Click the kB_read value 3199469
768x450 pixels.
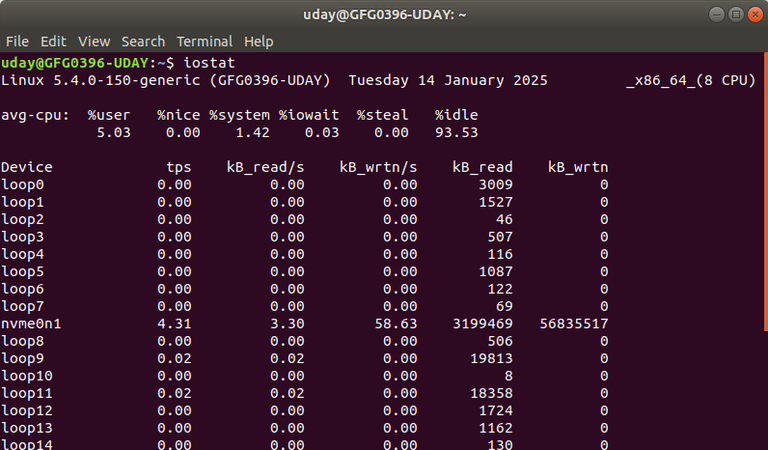click(482, 324)
